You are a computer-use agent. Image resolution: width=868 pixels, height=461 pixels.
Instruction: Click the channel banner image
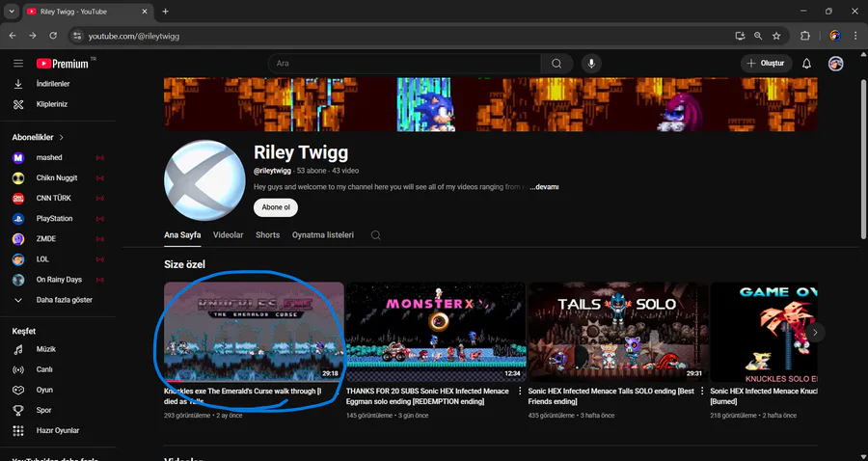(x=491, y=104)
